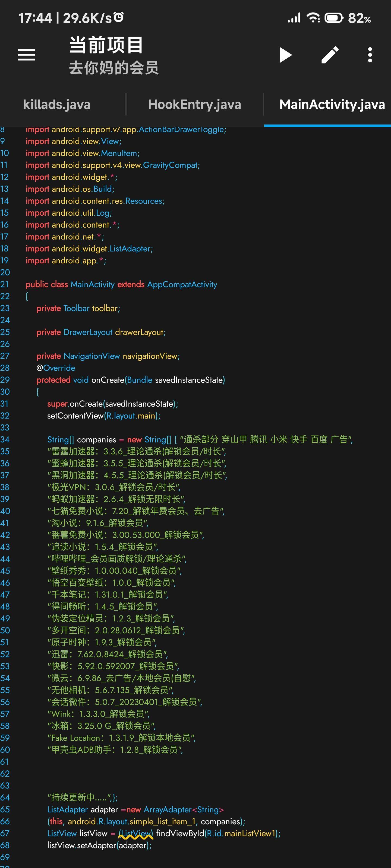Click the 雷霆加速器 string line
Screen dimensions: 391x868
(x=137, y=452)
